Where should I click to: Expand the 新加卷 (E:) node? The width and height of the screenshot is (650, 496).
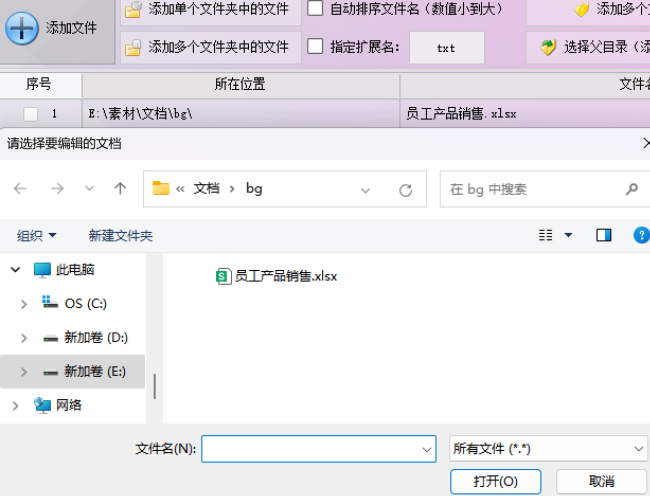24,372
